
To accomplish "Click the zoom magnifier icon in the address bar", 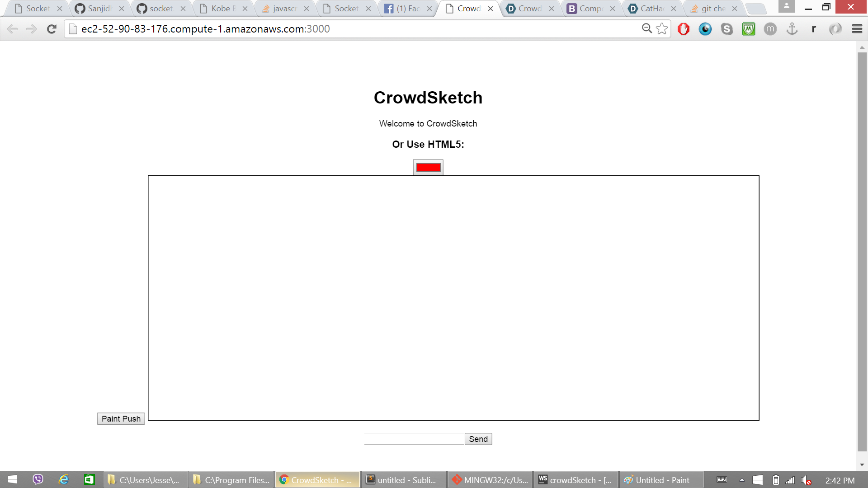I will tap(647, 29).
